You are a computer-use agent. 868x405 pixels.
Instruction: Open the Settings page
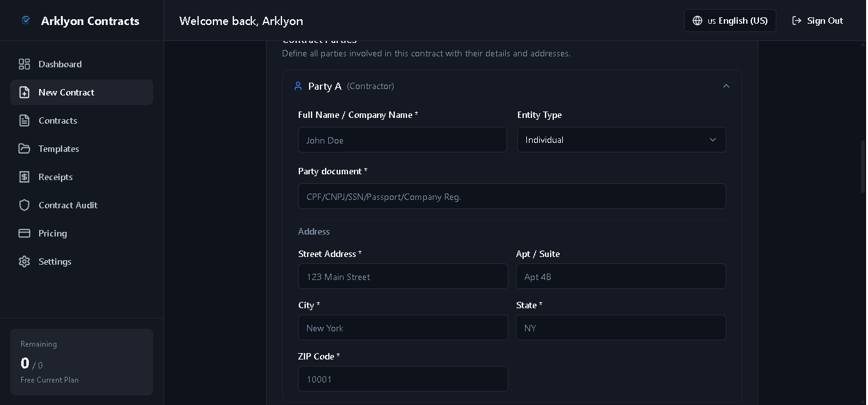tap(81, 261)
